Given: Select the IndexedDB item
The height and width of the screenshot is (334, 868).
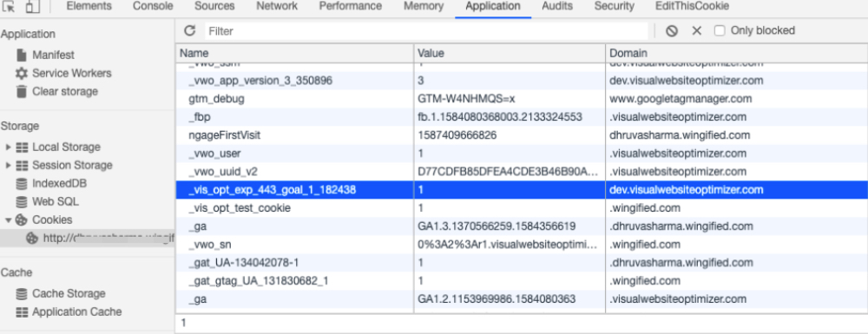Looking at the screenshot, I should [59, 183].
